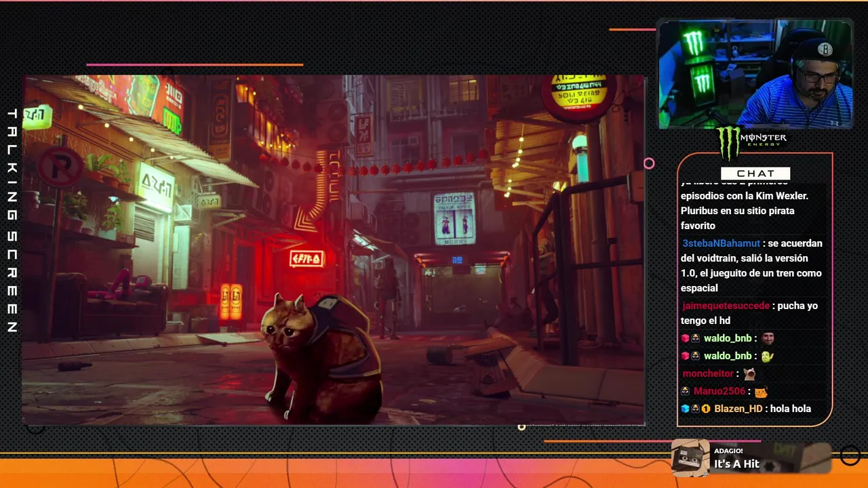Click the badge icon before Maruo2506
Image resolution: width=868 pixels, height=488 pixels.
(x=685, y=391)
